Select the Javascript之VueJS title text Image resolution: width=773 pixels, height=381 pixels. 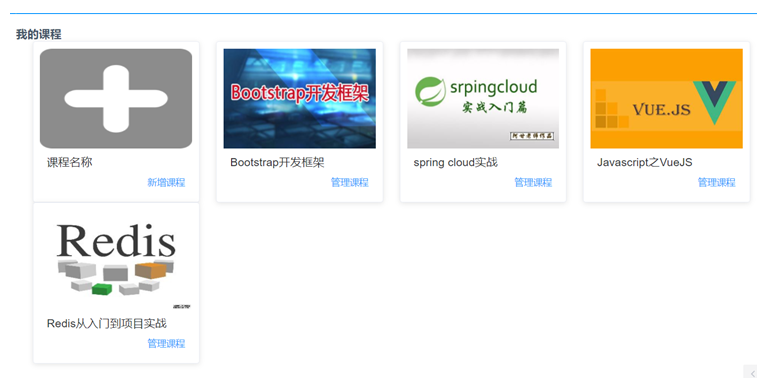(644, 163)
